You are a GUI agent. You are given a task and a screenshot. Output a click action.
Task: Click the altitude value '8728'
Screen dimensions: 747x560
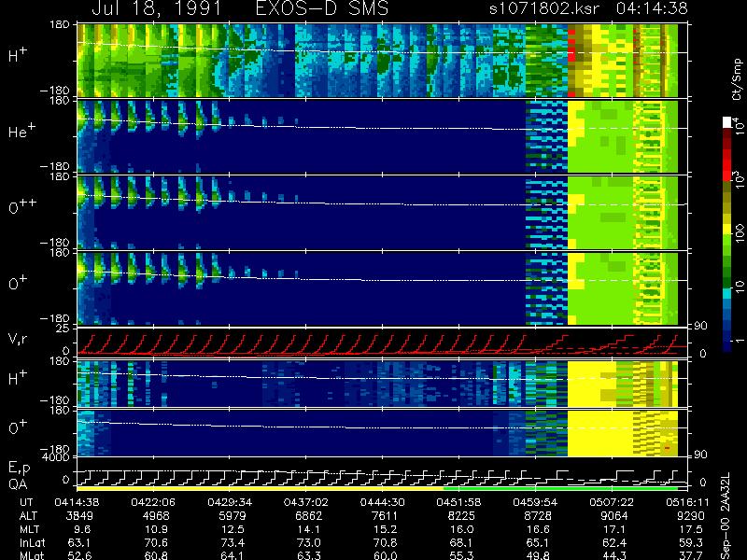[x=538, y=516]
